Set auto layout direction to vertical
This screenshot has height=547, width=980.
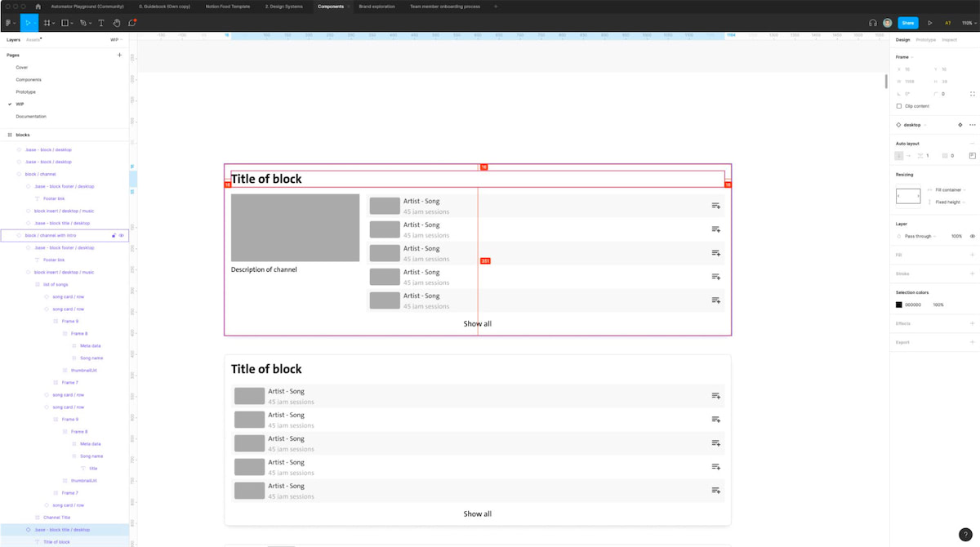899,155
